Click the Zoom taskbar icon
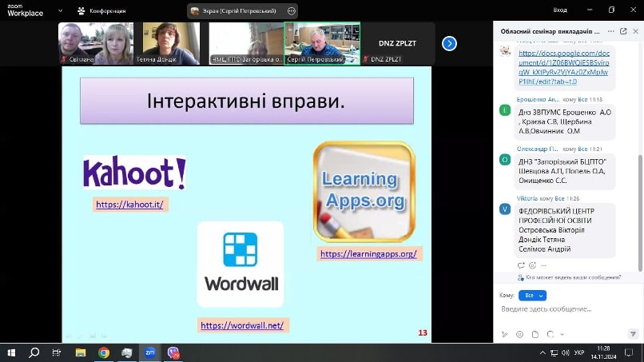 pyautogui.click(x=150, y=352)
